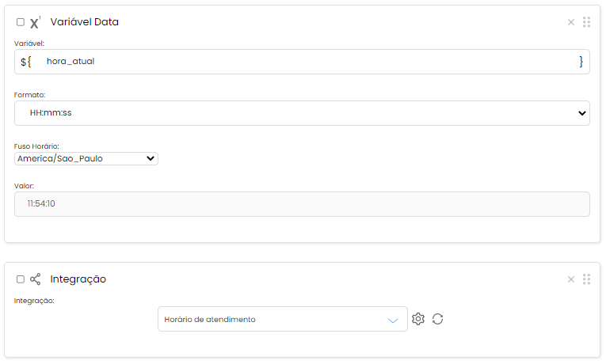Click the Valor field showing 11:54:10
The height and width of the screenshot is (364, 606).
(x=302, y=204)
